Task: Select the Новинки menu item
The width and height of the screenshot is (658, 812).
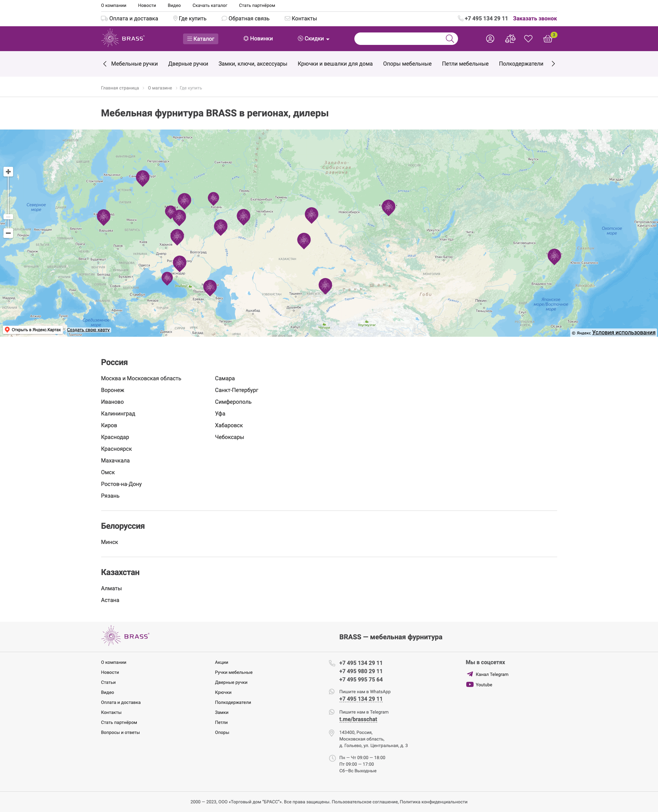Action: [x=258, y=39]
